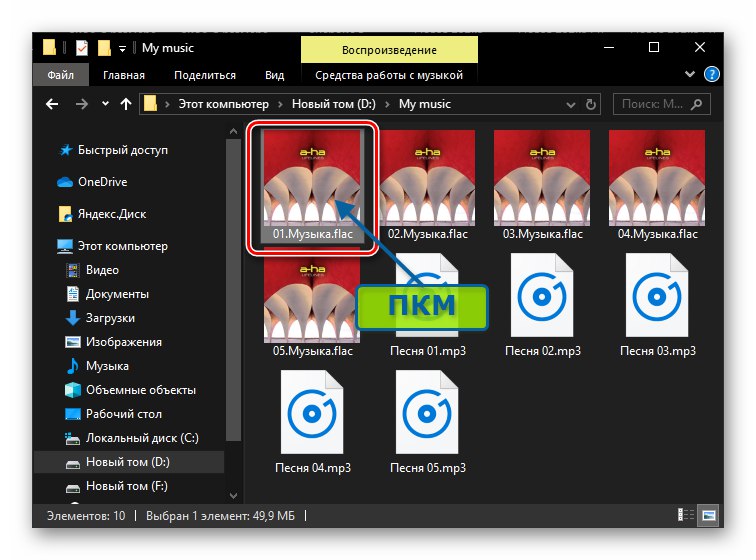Select the file 04.Музыка.flac

(657, 187)
